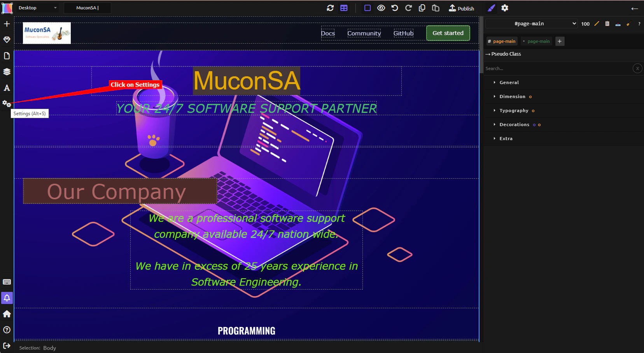Select the PROGRAMMING heading on canvas

click(247, 331)
